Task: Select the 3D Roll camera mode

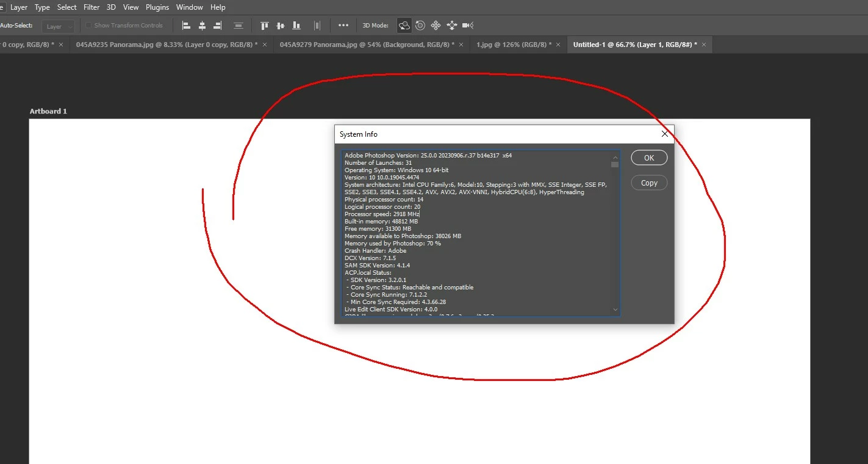Action: point(420,26)
